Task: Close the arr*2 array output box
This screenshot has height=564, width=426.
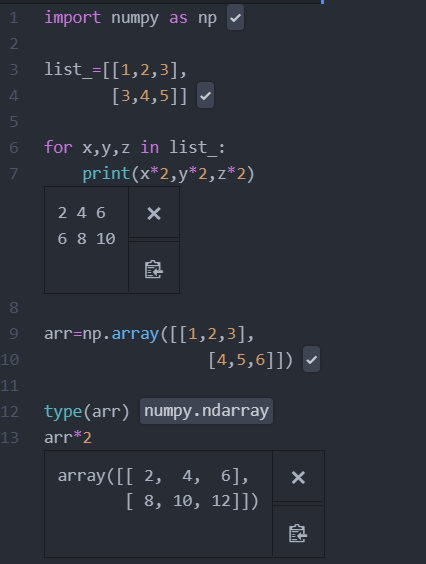Action: pos(298,477)
